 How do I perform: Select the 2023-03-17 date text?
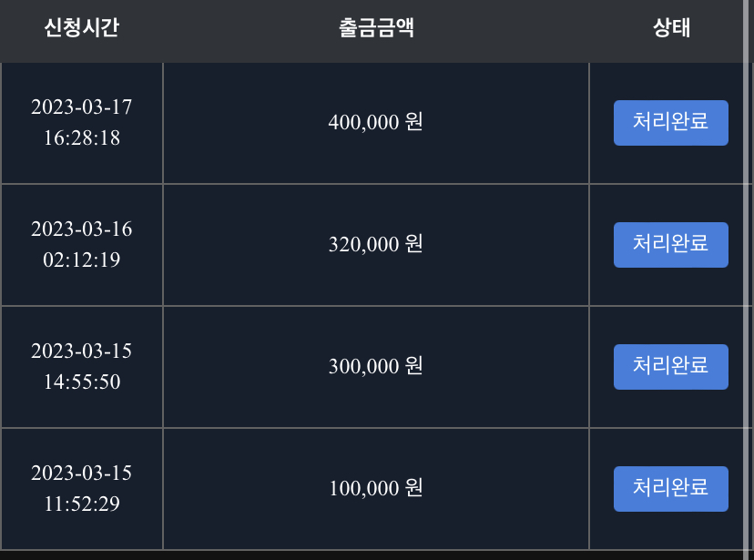pyautogui.click(x=82, y=107)
